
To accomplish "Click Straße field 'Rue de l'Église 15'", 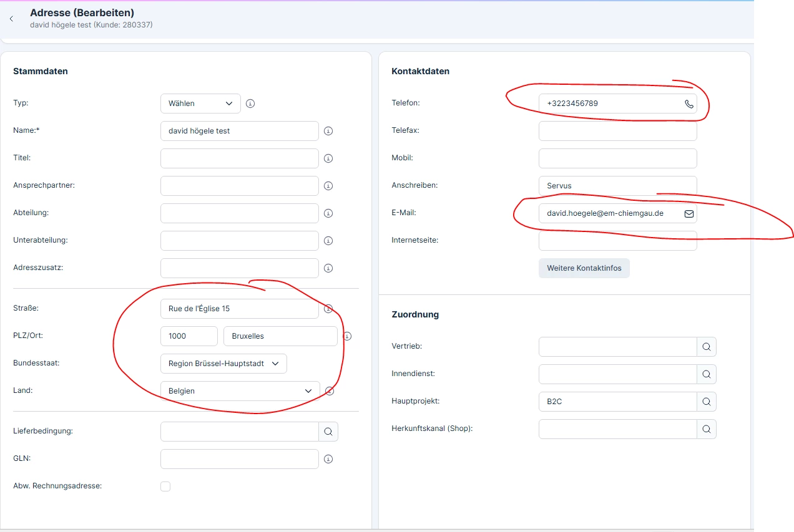I will point(240,309).
